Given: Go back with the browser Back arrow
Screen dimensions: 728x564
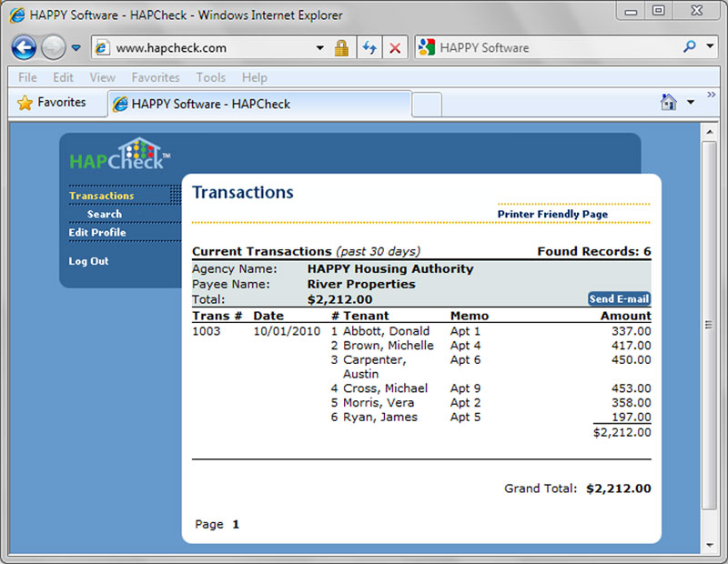Looking at the screenshot, I should [x=24, y=47].
